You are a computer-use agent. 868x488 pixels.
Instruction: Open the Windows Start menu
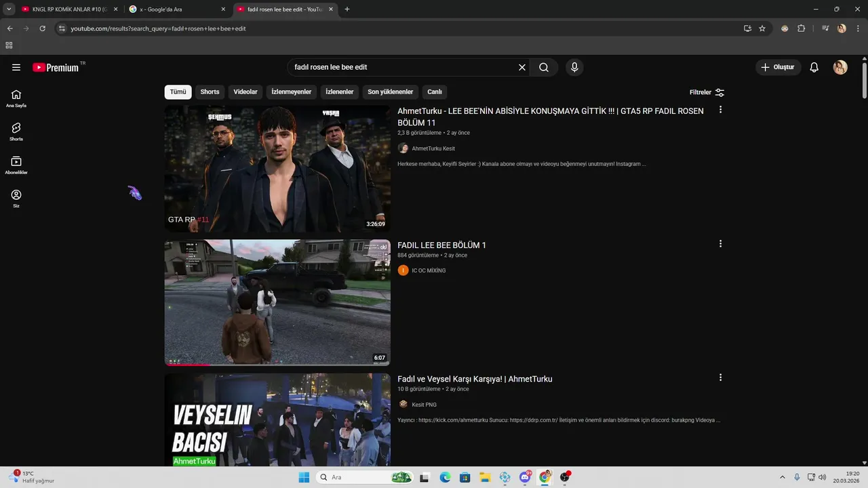[304, 477]
